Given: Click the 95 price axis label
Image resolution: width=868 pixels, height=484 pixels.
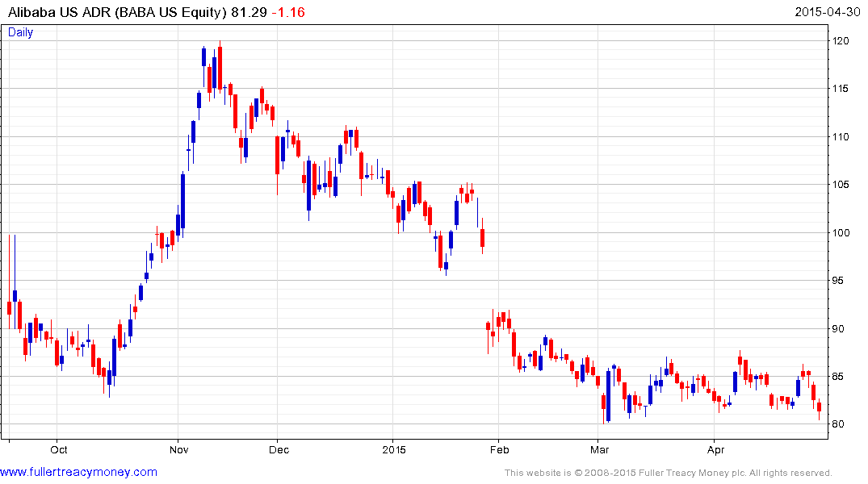Looking at the screenshot, I should (x=837, y=281).
